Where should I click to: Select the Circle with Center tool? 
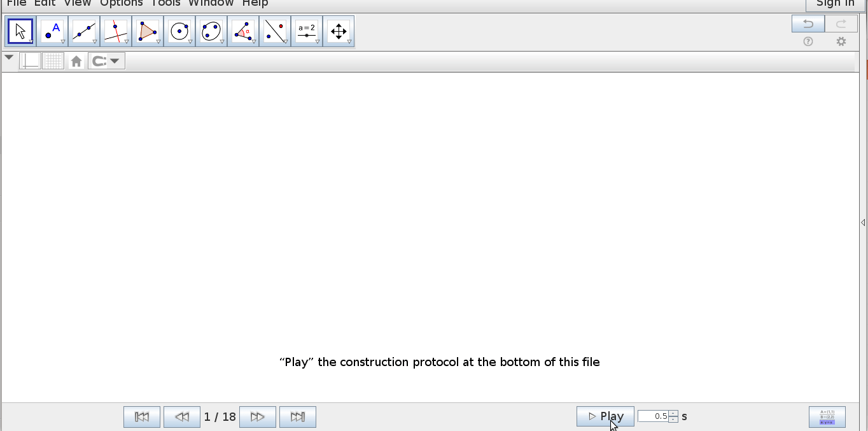coord(179,31)
